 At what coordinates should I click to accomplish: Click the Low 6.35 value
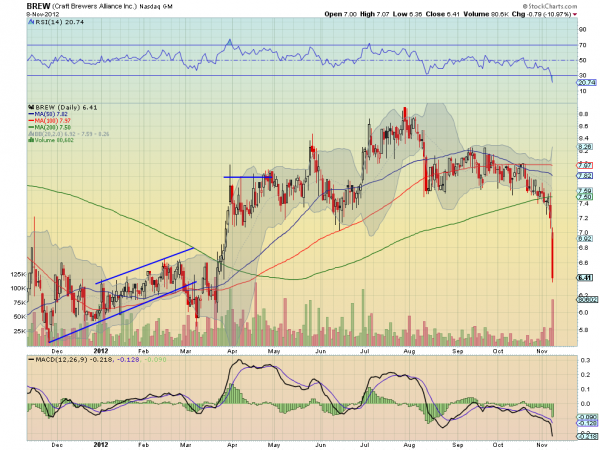(x=407, y=14)
